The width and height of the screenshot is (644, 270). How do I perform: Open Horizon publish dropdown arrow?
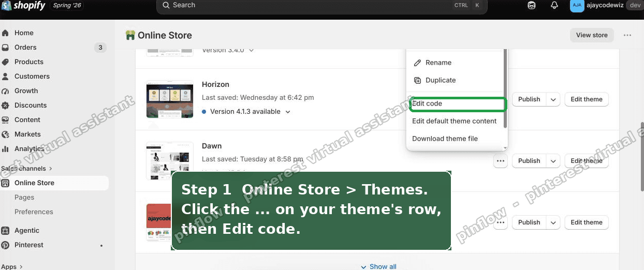tap(553, 99)
